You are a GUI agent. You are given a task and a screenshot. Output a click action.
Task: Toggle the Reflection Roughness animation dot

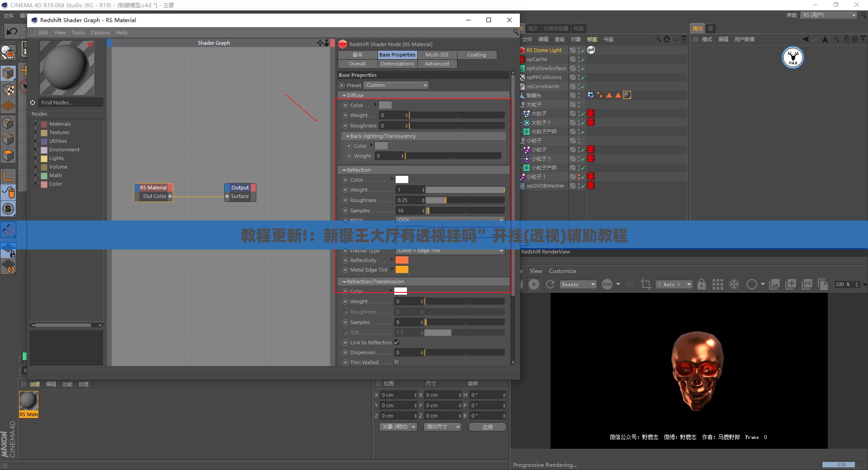click(x=345, y=200)
